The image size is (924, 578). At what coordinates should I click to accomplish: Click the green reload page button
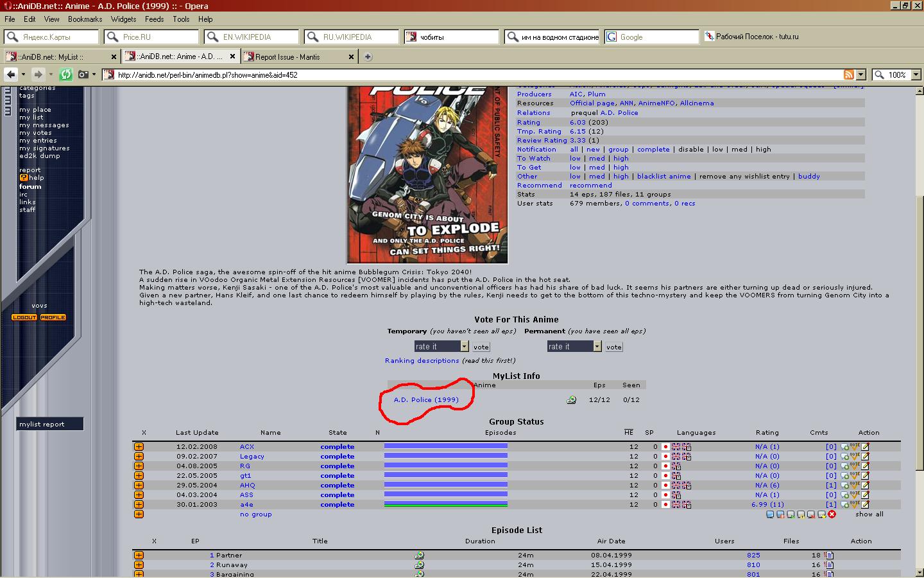(x=65, y=74)
